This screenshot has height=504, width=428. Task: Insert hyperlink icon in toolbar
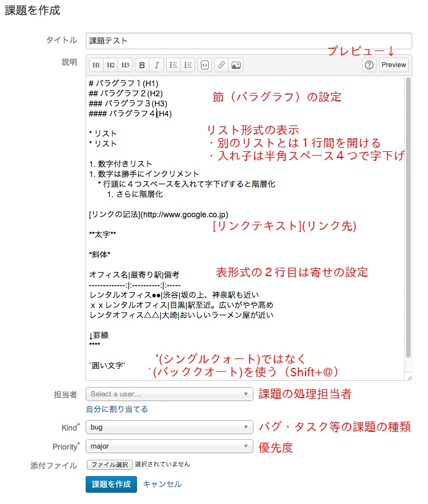click(221, 66)
